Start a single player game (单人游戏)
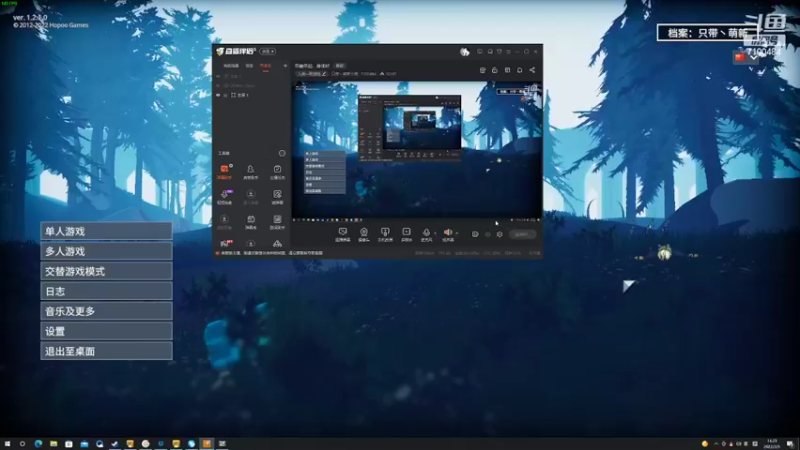 [x=107, y=231]
